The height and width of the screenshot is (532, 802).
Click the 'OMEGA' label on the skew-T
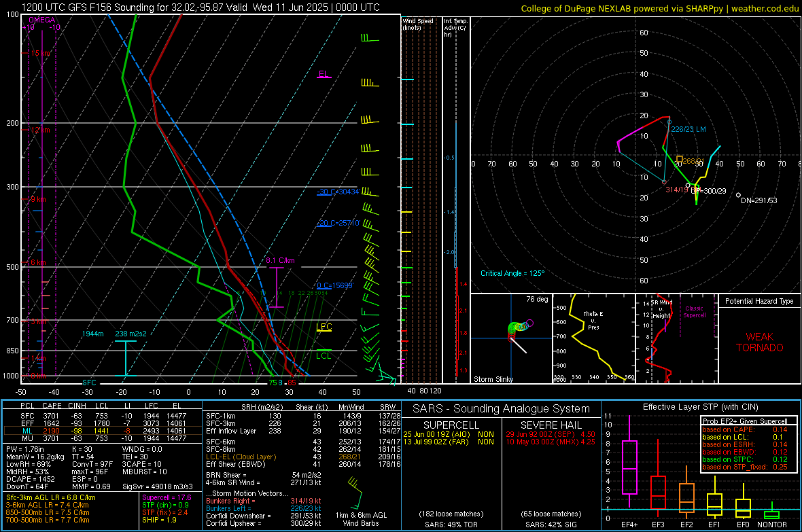pyautogui.click(x=42, y=20)
